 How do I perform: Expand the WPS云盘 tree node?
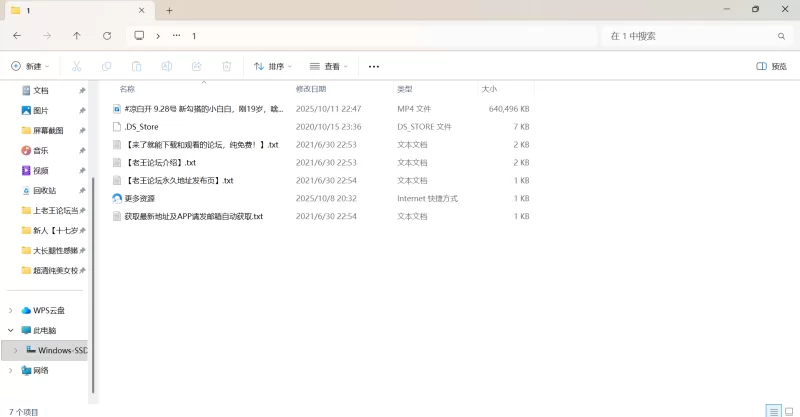10,310
